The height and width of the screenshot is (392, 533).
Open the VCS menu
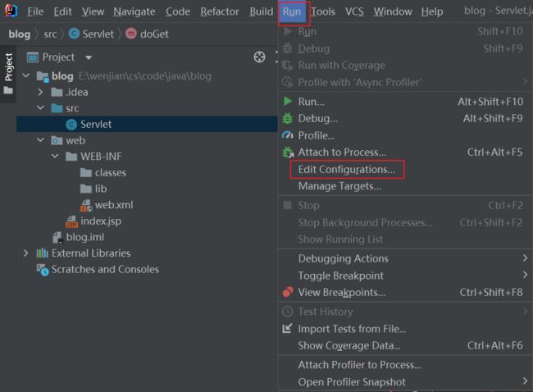coord(354,11)
